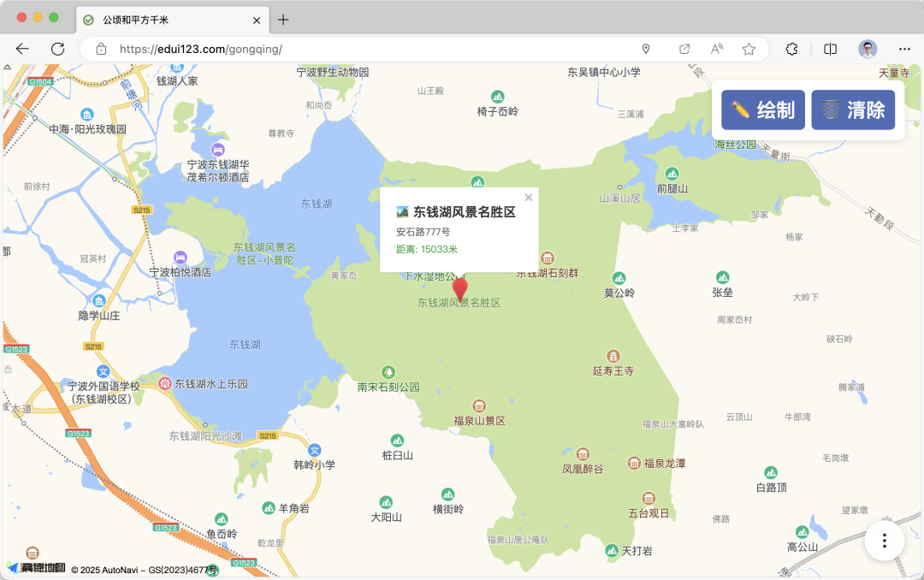Click the site permission icon in the address bar
The width and height of the screenshot is (924, 580).
[646, 49]
